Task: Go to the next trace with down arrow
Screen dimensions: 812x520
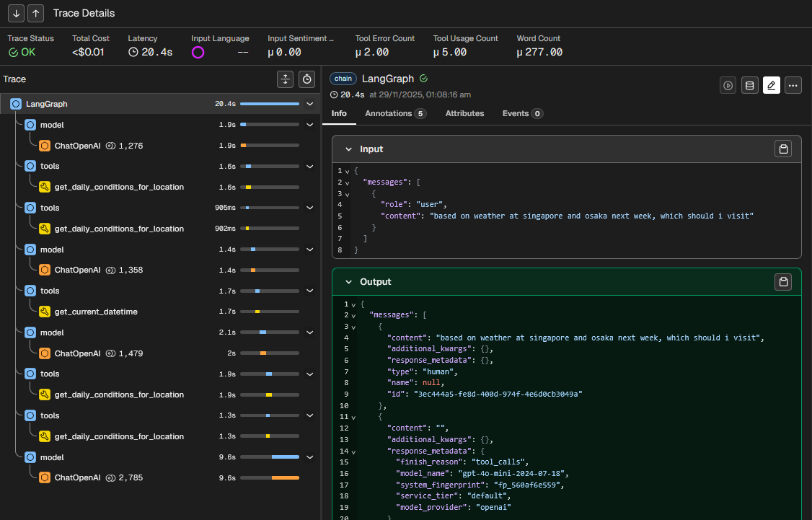Action: click(x=17, y=13)
